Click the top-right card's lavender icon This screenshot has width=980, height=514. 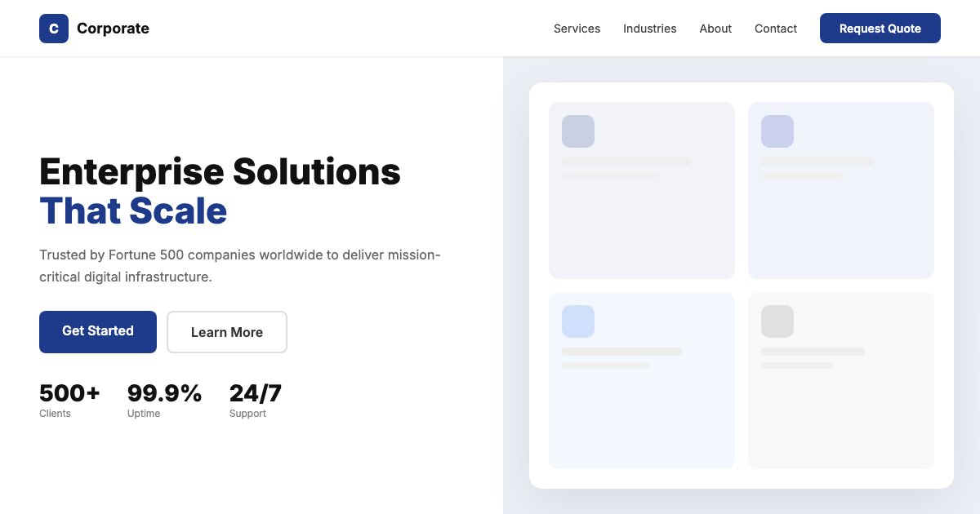pos(777,131)
